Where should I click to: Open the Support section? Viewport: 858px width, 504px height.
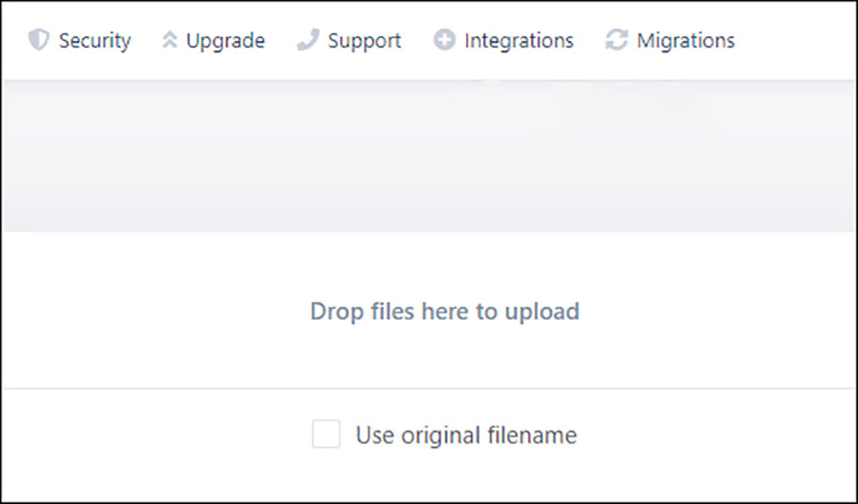click(x=364, y=41)
